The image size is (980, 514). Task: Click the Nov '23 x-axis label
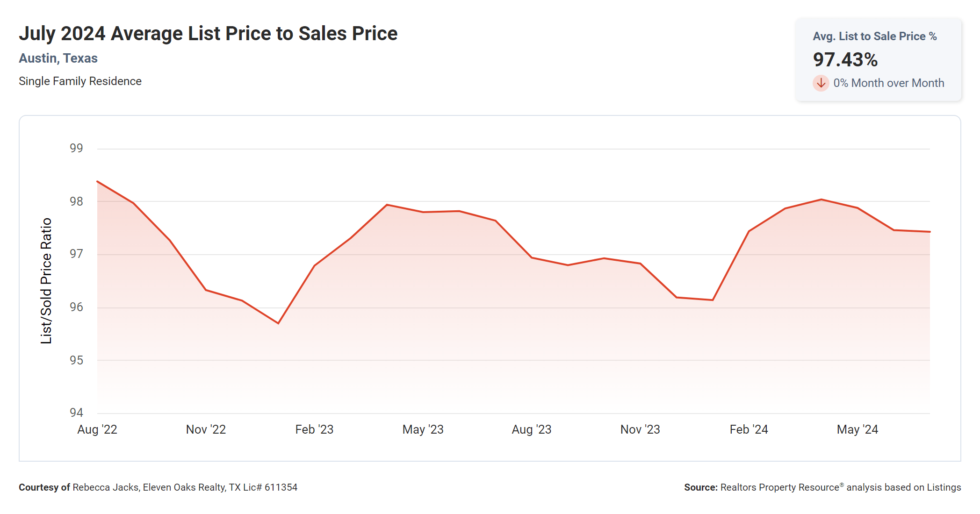click(x=640, y=429)
